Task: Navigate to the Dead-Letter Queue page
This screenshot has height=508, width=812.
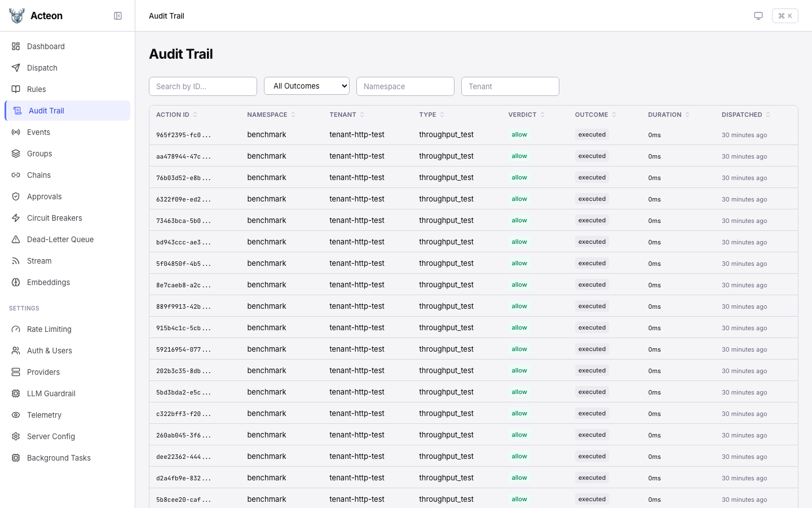Action: pyautogui.click(x=60, y=239)
